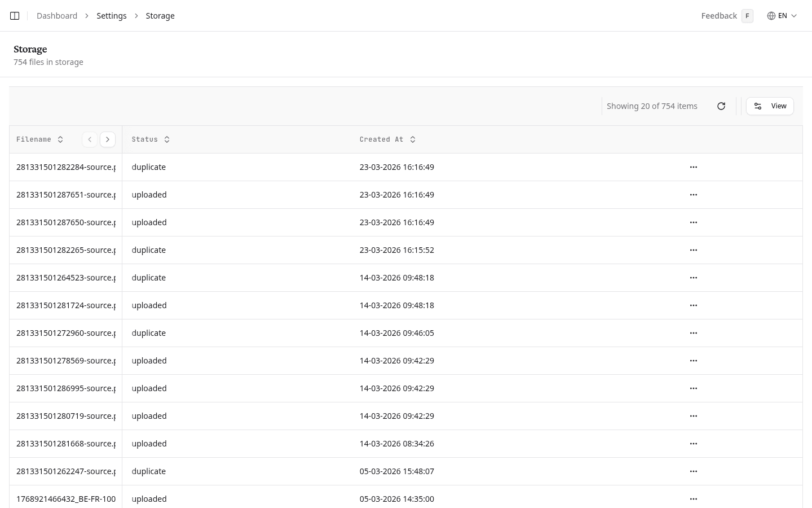Screen dimensions: 812x508
Task: Click timestamp 14-03-2026 09:46:05
Action: click(x=397, y=333)
